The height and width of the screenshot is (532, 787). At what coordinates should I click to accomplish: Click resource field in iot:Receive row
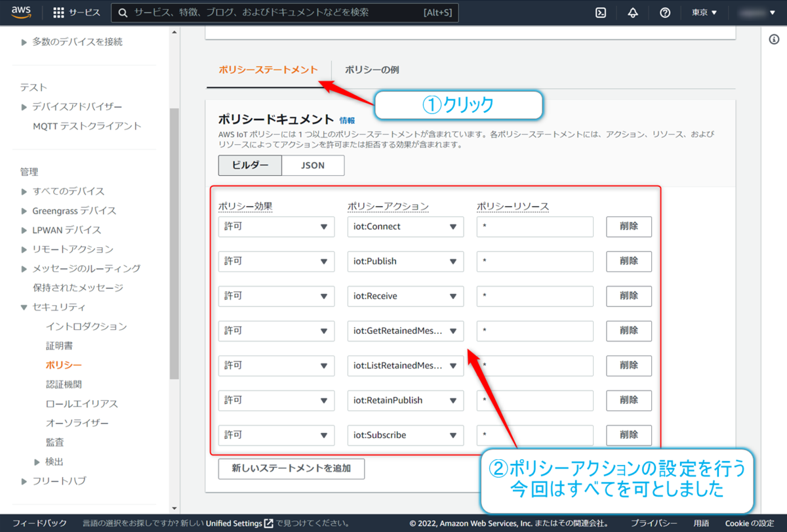pyautogui.click(x=535, y=296)
